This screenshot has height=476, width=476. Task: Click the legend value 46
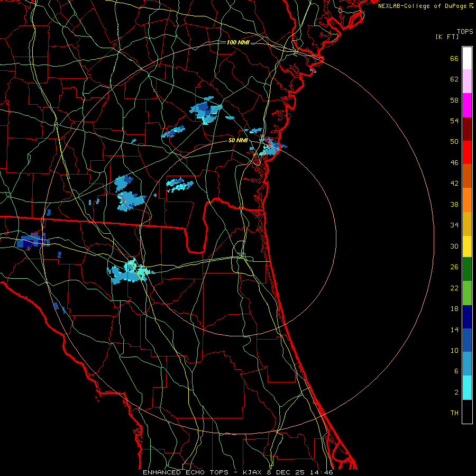click(x=454, y=163)
